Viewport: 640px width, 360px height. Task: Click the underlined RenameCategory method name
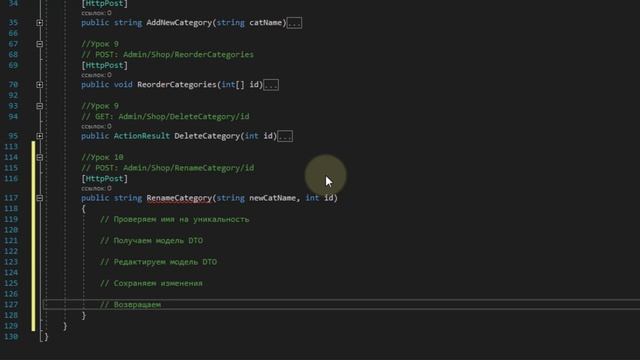179,198
